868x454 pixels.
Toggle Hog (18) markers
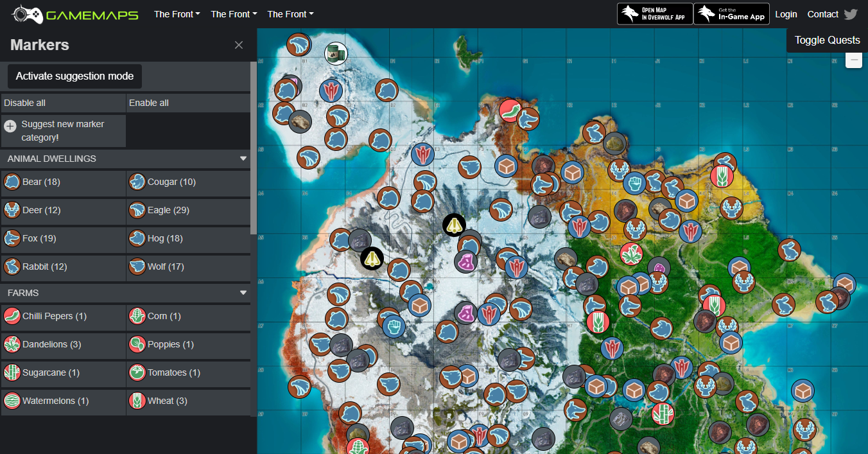point(188,238)
